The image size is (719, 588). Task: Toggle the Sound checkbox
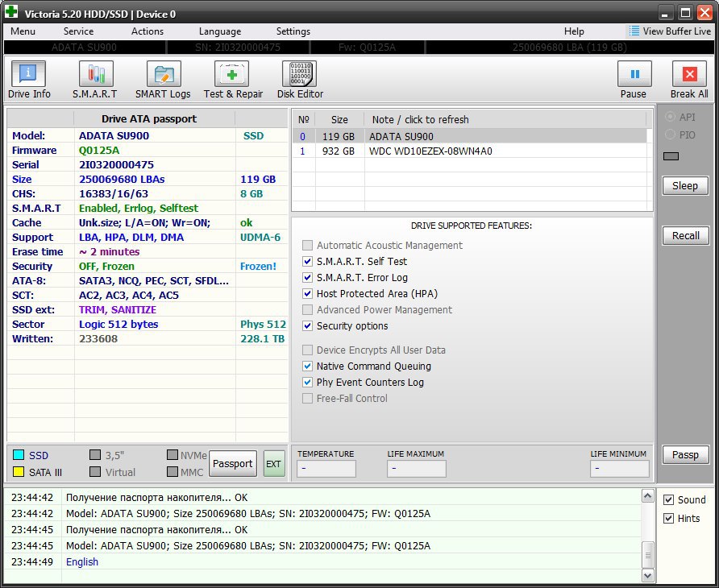(668, 499)
